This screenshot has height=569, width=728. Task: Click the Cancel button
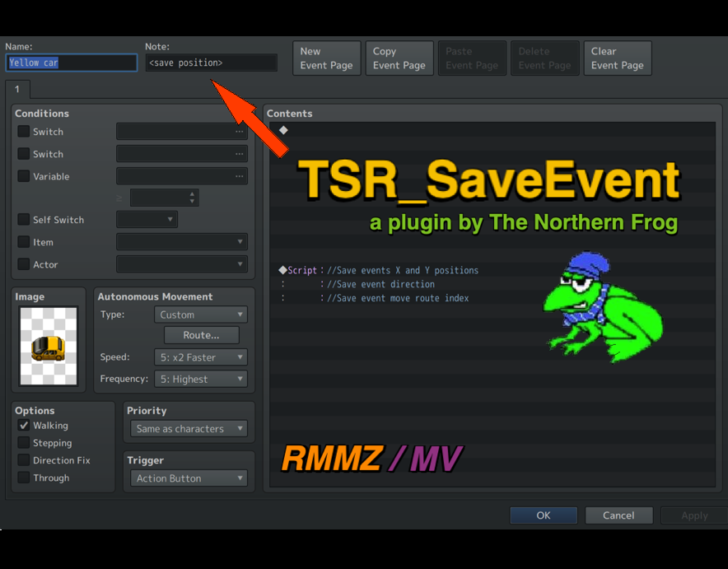619,515
